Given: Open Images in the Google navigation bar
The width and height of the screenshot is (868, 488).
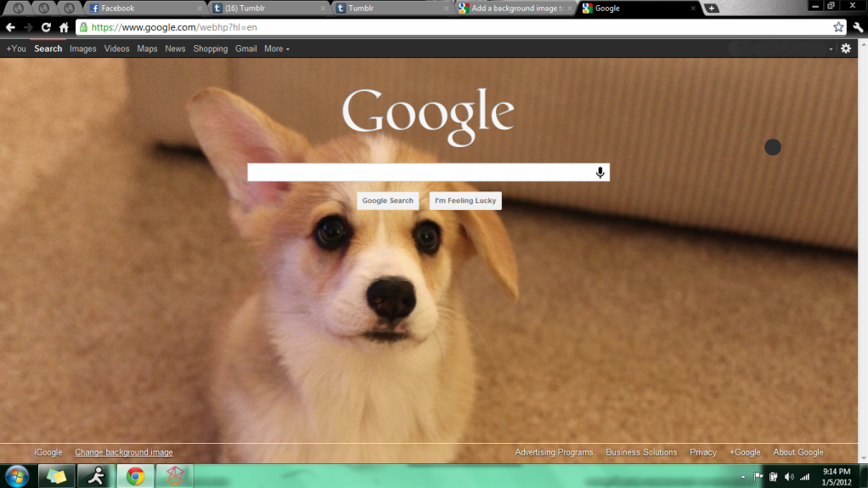Looking at the screenshot, I should tap(83, 48).
